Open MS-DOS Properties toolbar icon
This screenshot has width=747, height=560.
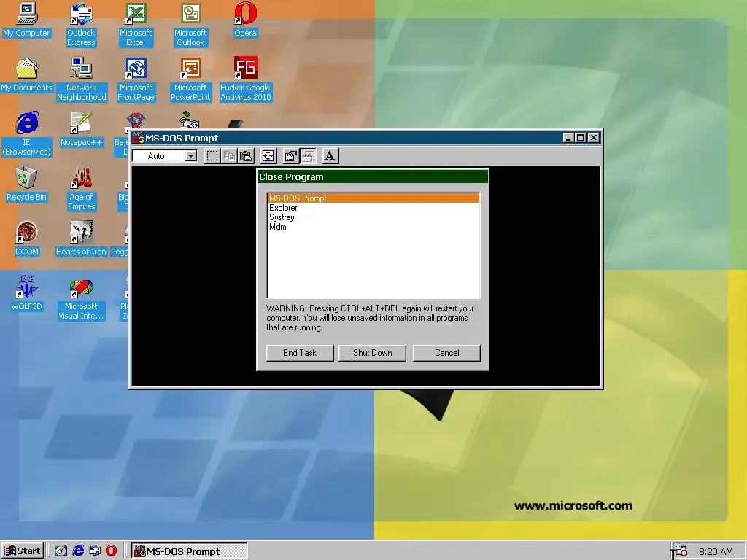[x=290, y=156]
